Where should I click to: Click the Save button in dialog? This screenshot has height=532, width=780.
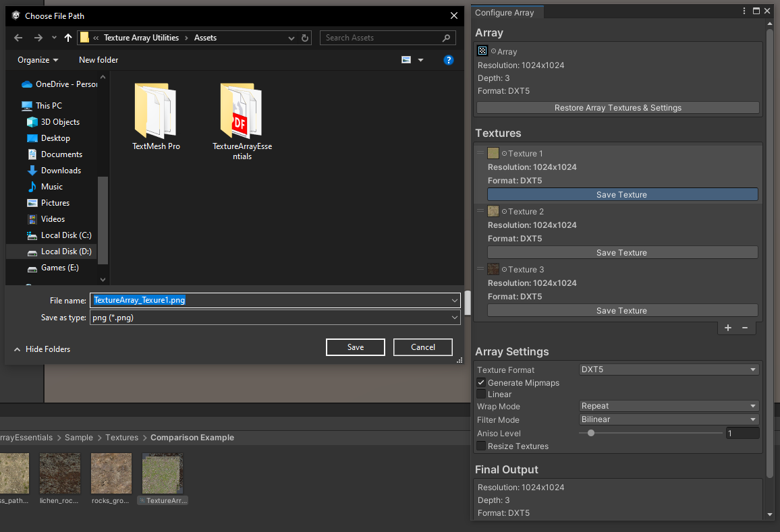(355, 347)
